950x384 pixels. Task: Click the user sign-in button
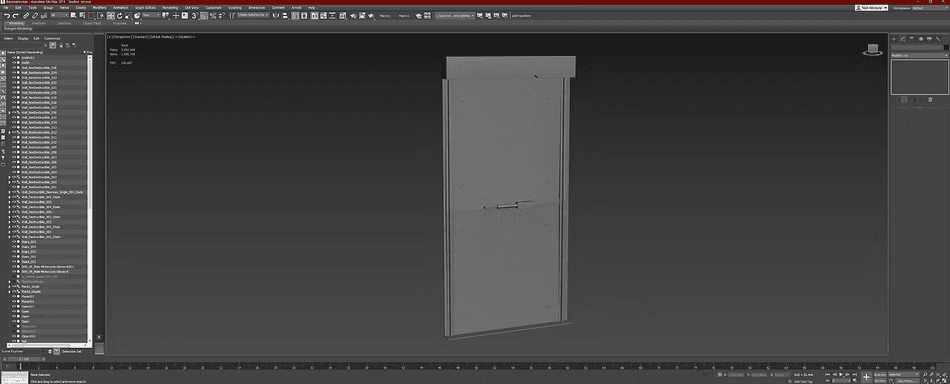[x=871, y=8]
